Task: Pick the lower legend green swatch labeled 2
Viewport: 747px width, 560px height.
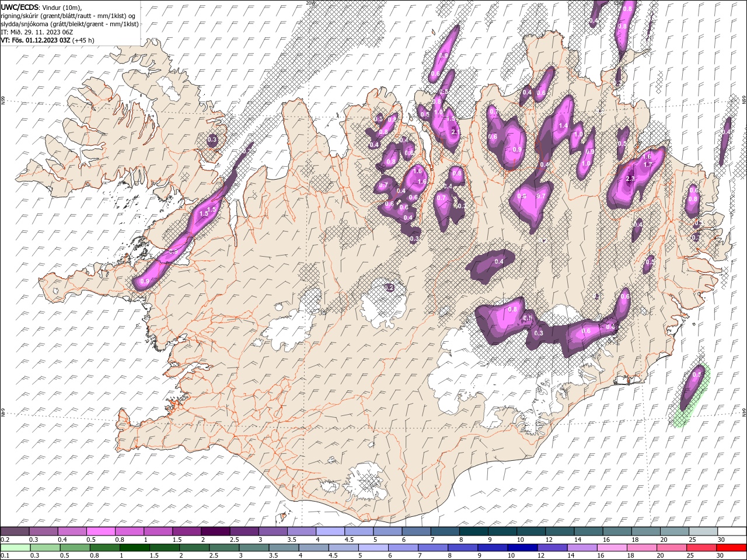Action: coord(194,548)
